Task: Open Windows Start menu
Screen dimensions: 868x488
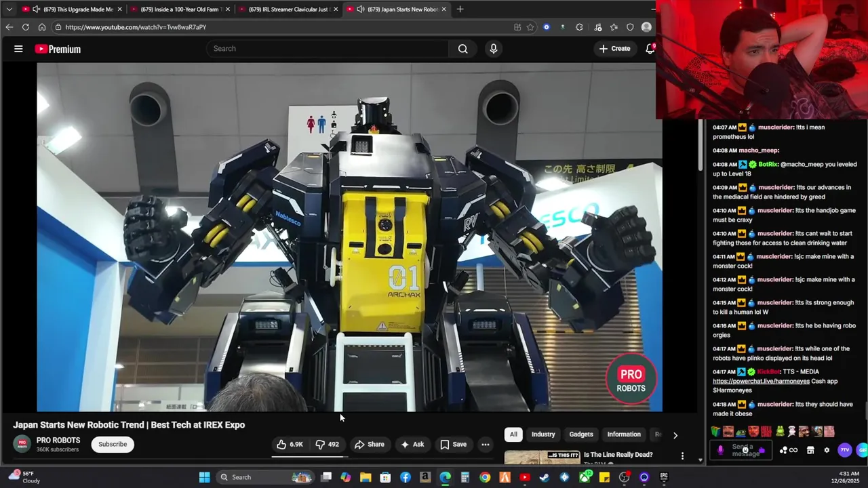Action: [x=204, y=477]
